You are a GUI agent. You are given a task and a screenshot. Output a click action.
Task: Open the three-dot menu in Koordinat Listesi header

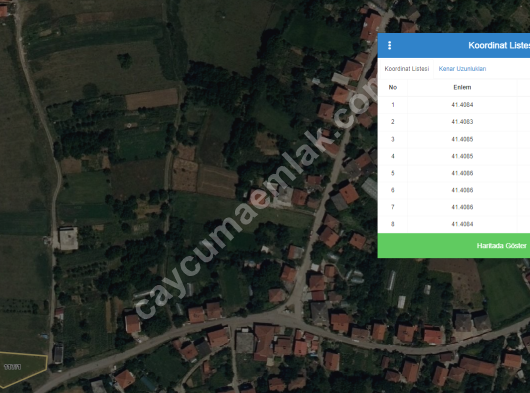coord(389,45)
